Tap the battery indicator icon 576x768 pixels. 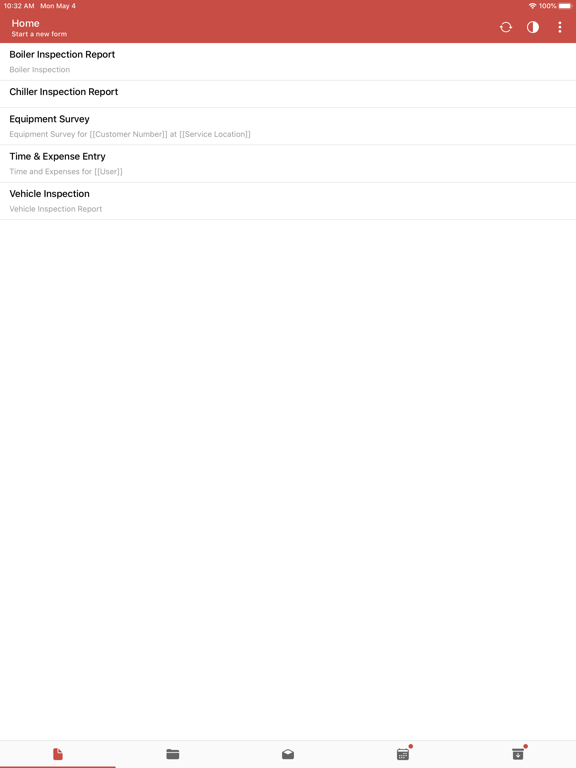pyautogui.click(x=565, y=6)
